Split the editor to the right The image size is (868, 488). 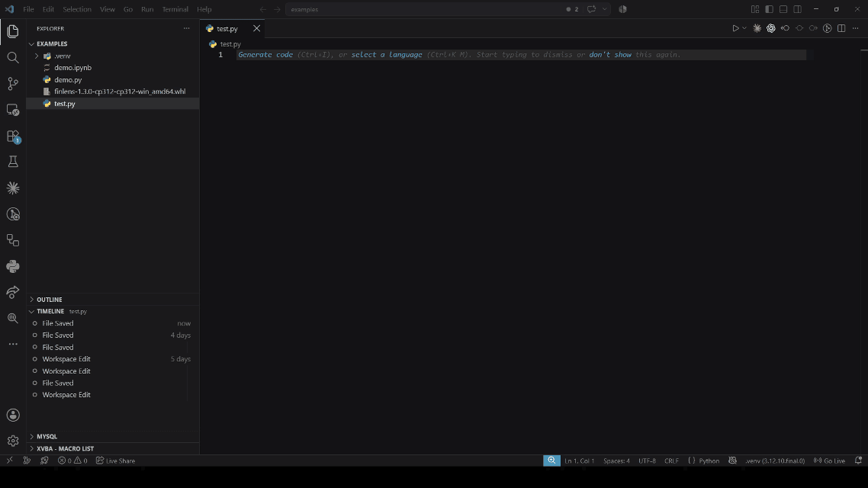(x=841, y=28)
